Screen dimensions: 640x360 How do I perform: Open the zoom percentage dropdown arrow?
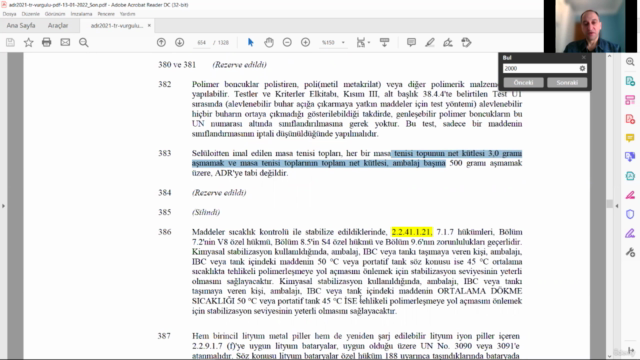(343, 42)
